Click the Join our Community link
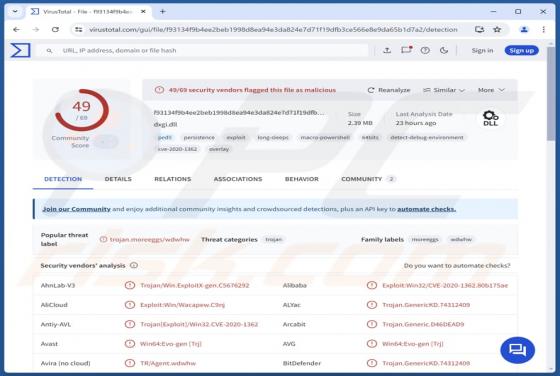Viewport: 560px width, 376px height. [76, 209]
